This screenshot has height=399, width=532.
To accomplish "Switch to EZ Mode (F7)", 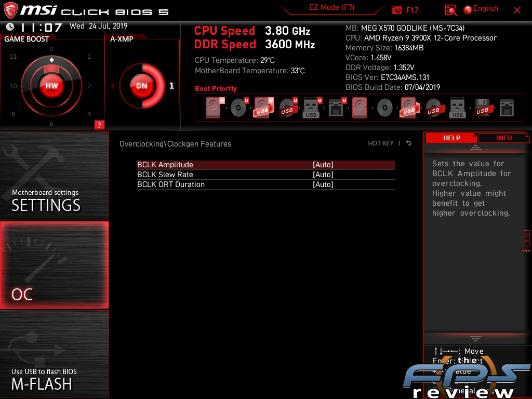I will (x=331, y=7).
